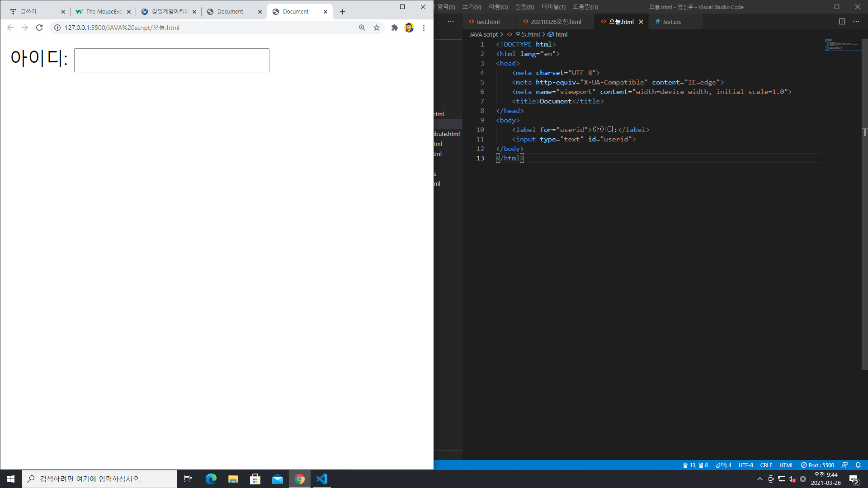
Task: Open Microsoft Edge from the taskbar
Action: point(211,479)
